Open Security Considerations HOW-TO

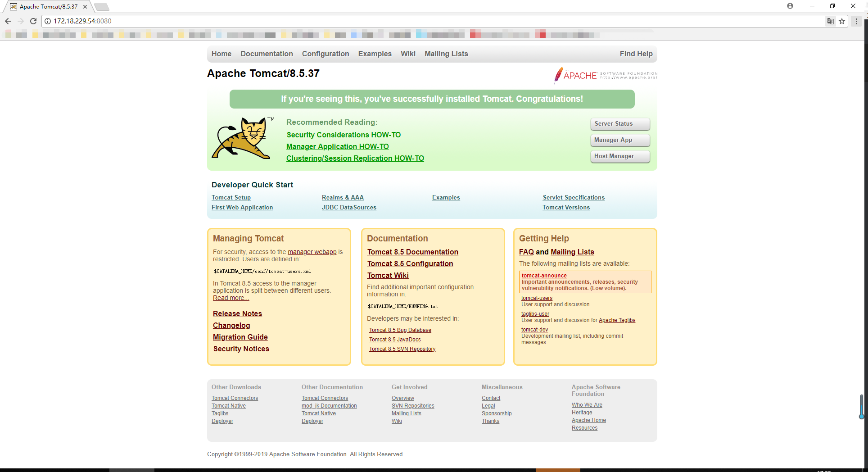click(x=344, y=135)
